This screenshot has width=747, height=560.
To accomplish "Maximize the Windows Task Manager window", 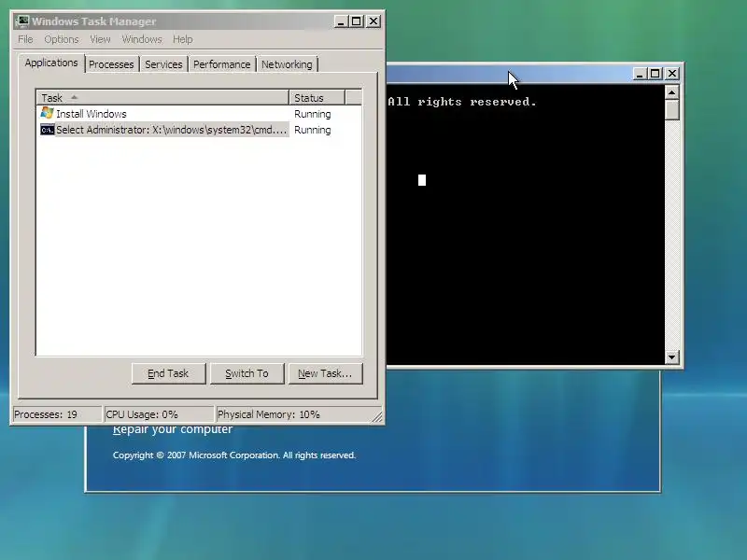I will 357,21.
